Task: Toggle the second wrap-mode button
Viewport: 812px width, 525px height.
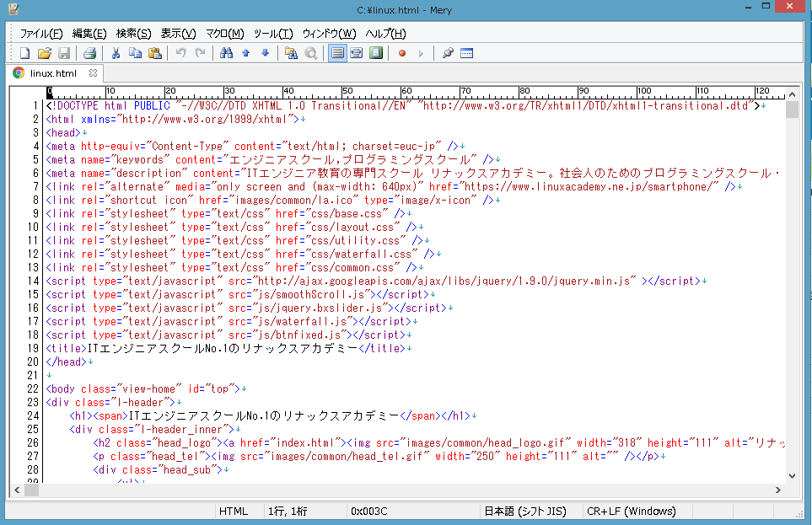Action: point(356,53)
